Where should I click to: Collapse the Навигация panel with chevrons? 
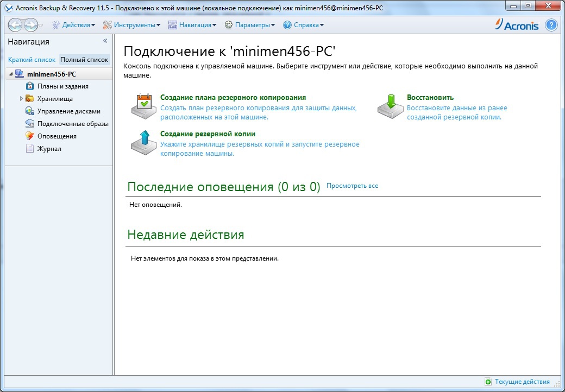(105, 41)
